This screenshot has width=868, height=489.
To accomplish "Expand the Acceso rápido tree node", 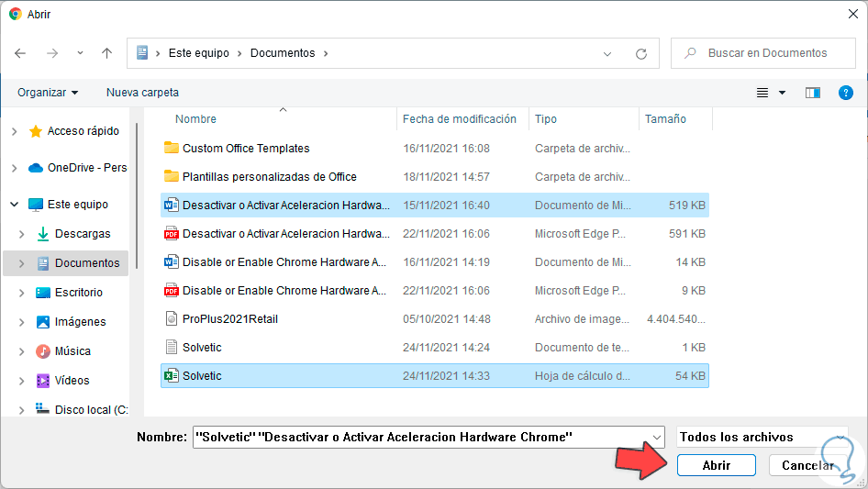I will click(x=15, y=131).
